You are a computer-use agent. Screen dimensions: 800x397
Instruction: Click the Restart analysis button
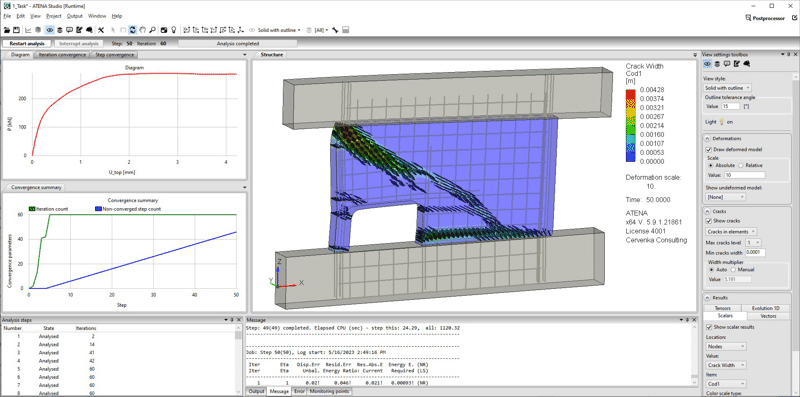coord(27,43)
